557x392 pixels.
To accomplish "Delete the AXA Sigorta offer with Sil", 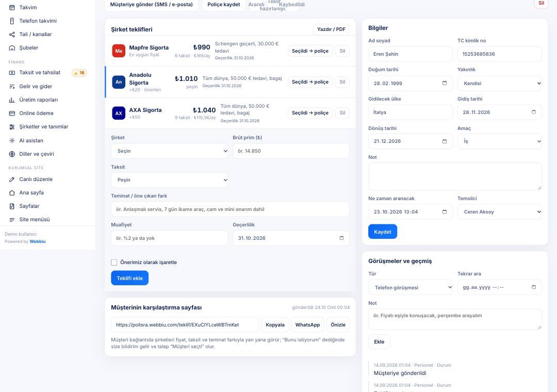I will pos(342,112).
